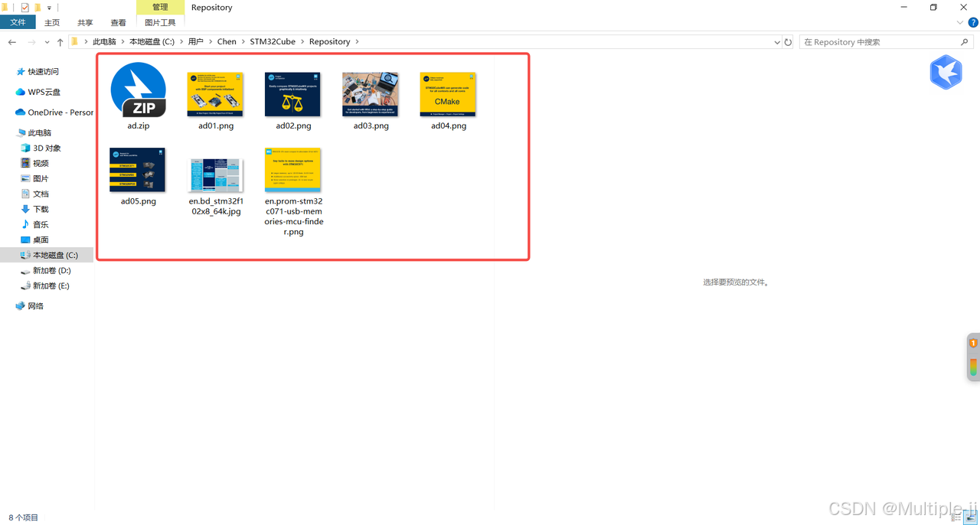Click the window folder icon in title bar

click(5, 7)
